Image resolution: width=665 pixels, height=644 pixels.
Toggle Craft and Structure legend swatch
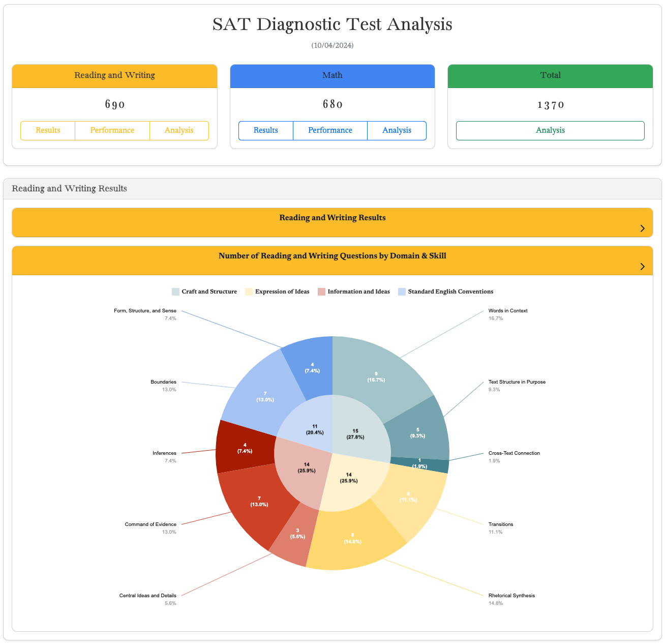pyautogui.click(x=175, y=291)
